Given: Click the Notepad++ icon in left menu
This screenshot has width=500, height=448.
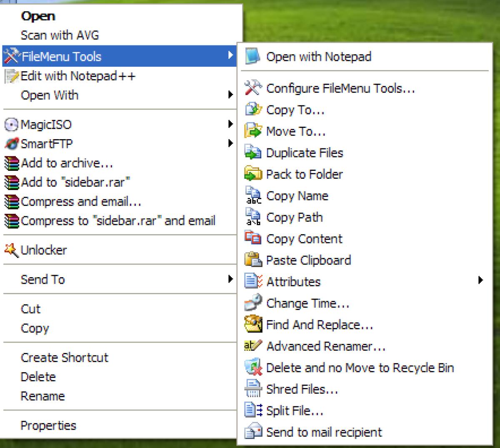Looking at the screenshot, I should click(12, 76).
